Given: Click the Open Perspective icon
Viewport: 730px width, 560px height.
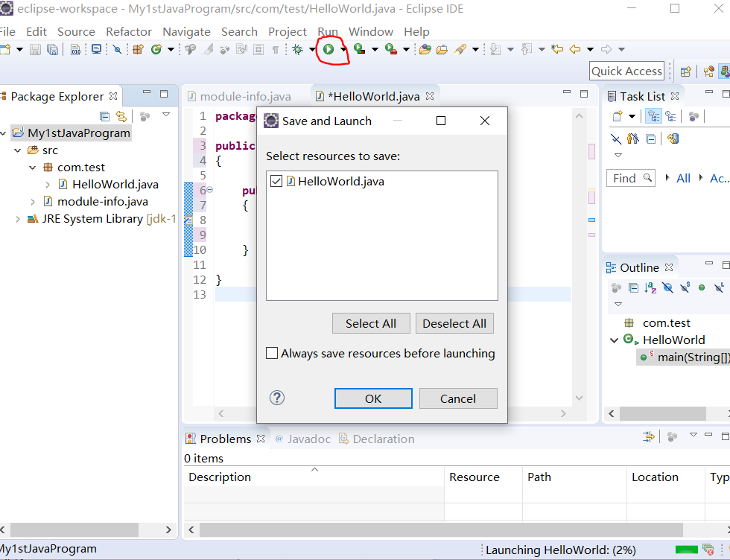Looking at the screenshot, I should pos(686,71).
